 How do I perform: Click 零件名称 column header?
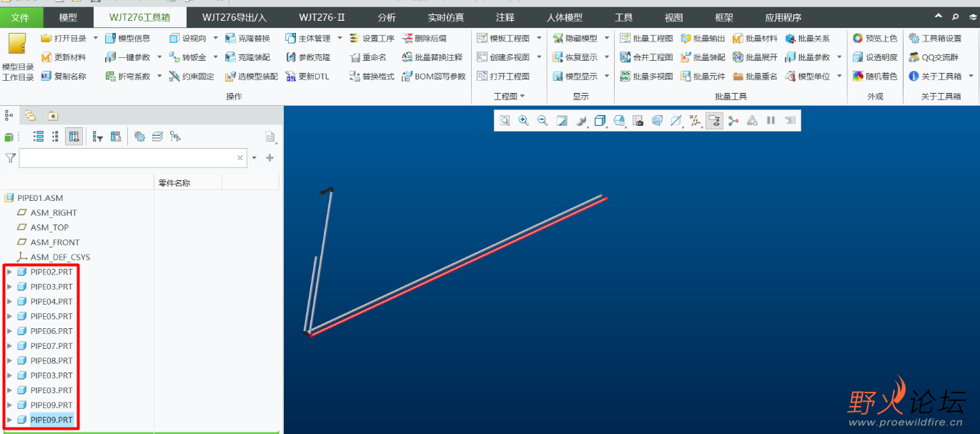174,183
